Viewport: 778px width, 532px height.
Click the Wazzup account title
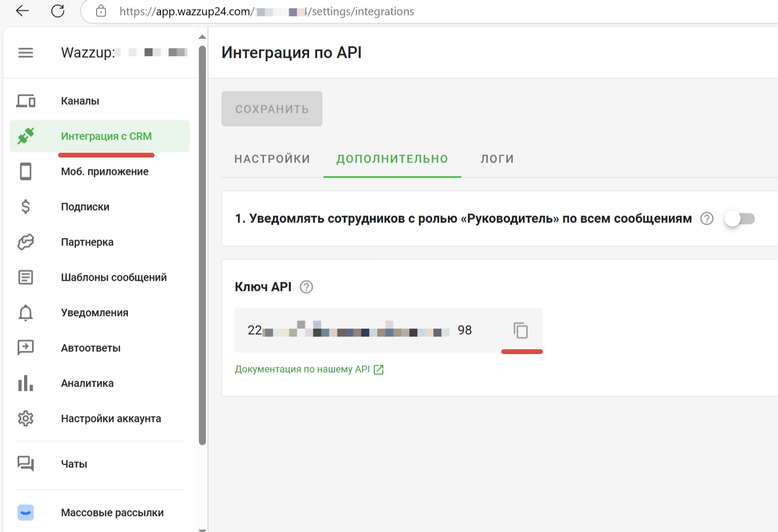coord(124,52)
